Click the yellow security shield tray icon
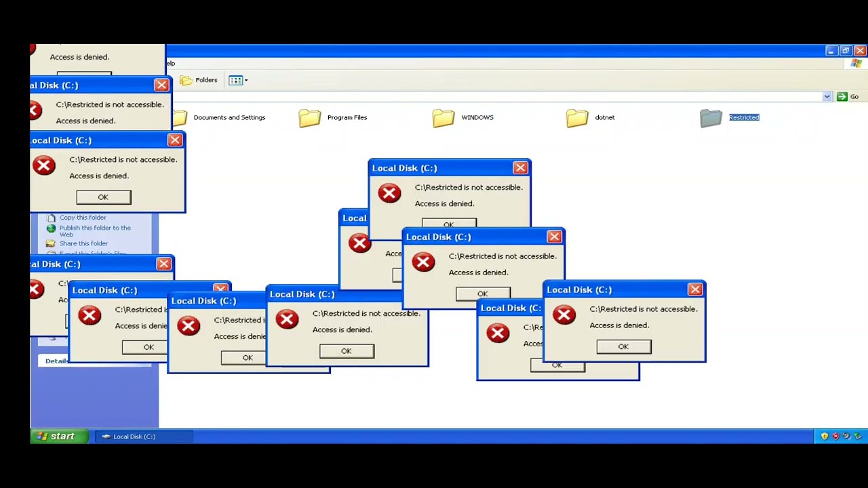This screenshot has height=488, width=868. click(825, 436)
